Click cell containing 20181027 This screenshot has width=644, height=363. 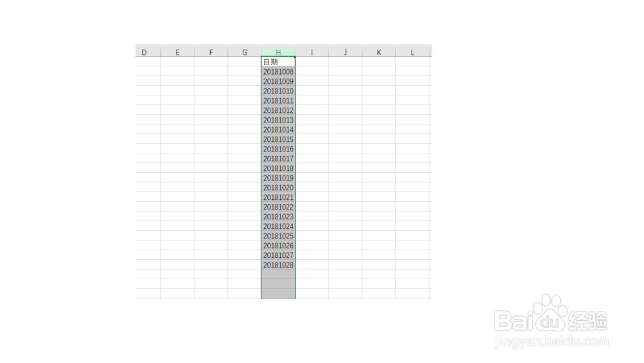pos(278,255)
